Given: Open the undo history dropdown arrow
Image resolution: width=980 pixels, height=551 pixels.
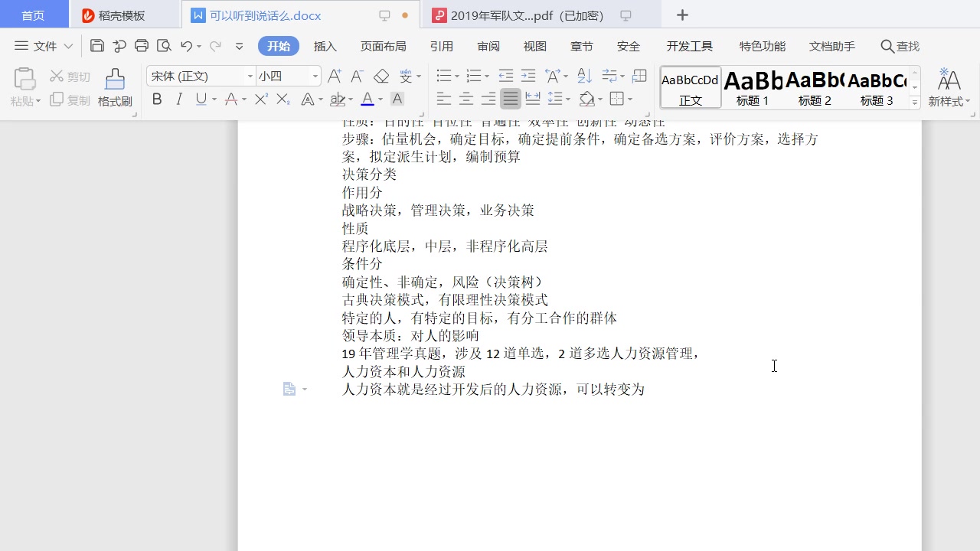Looking at the screenshot, I should (x=199, y=47).
